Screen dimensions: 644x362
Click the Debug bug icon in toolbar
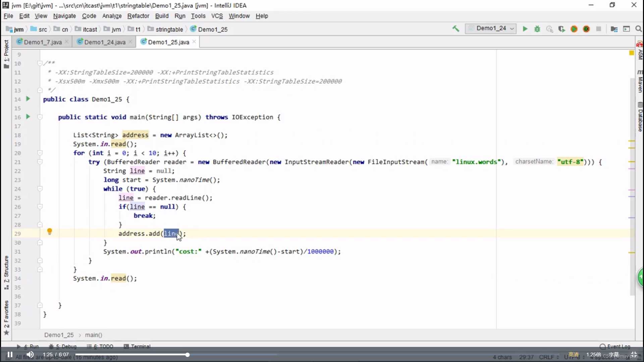[x=537, y=29]
